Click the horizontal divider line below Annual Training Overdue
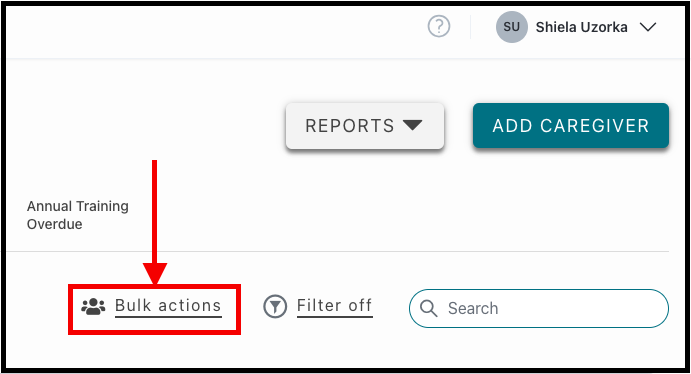The image size is (691, 374). point(338,252)
